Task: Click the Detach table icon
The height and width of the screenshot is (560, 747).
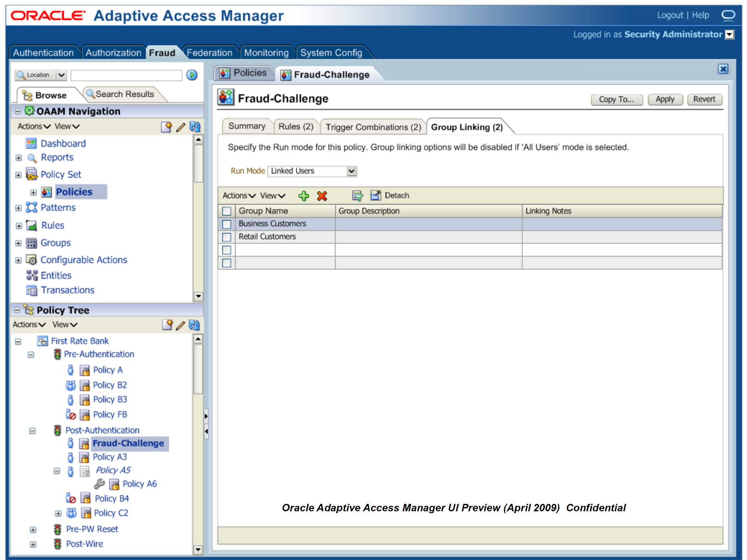Action: click(x=375, y=195)
